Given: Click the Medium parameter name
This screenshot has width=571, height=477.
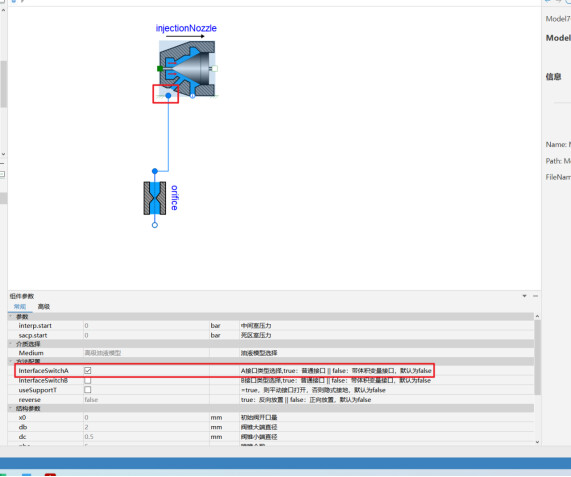Looking at the screenshot, I should (x=31, y=353).
